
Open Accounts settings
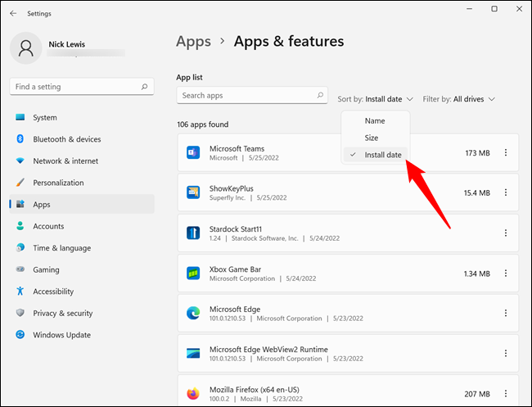pyautogui.click(x=82, y=226)
